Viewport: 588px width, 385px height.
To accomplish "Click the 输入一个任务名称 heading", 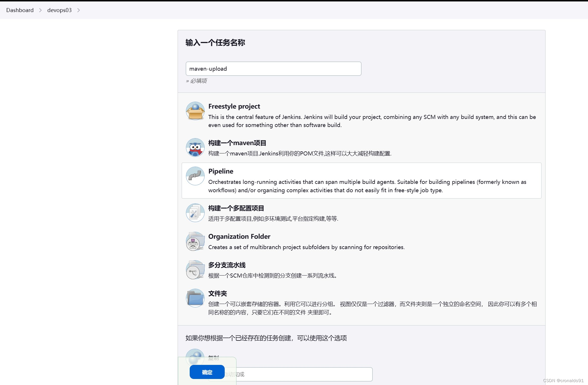I will pos(215,43).
